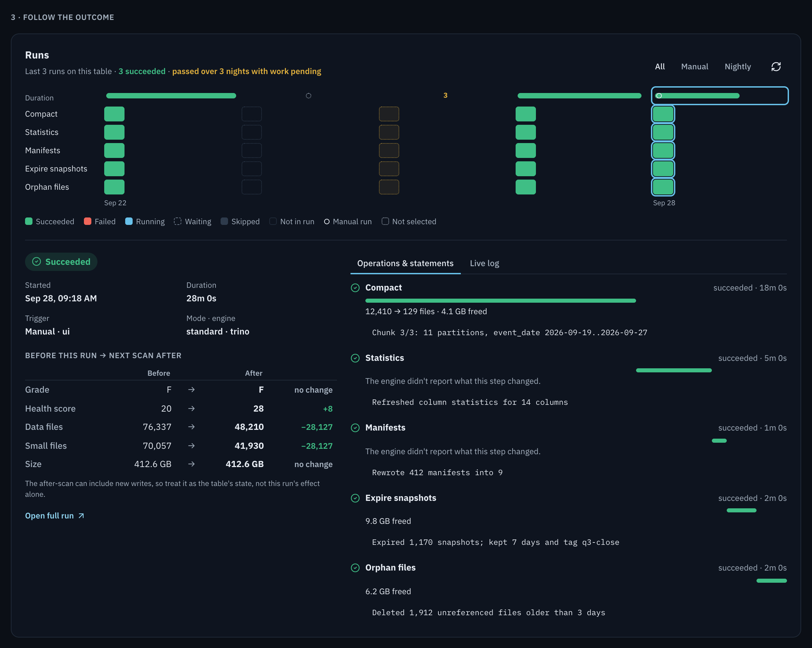The image size is (812, 648).
Task: Click Running blue legend swatch
Action: click(129, 222)
